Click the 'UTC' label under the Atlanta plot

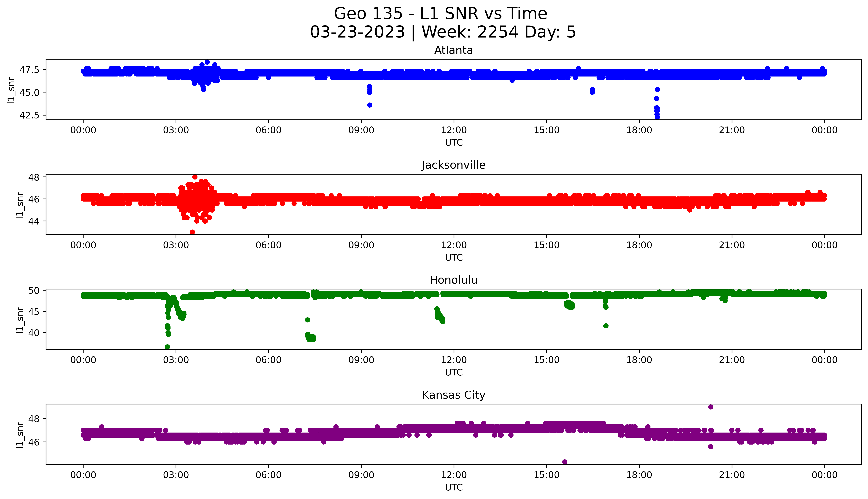tap(454, 143)
